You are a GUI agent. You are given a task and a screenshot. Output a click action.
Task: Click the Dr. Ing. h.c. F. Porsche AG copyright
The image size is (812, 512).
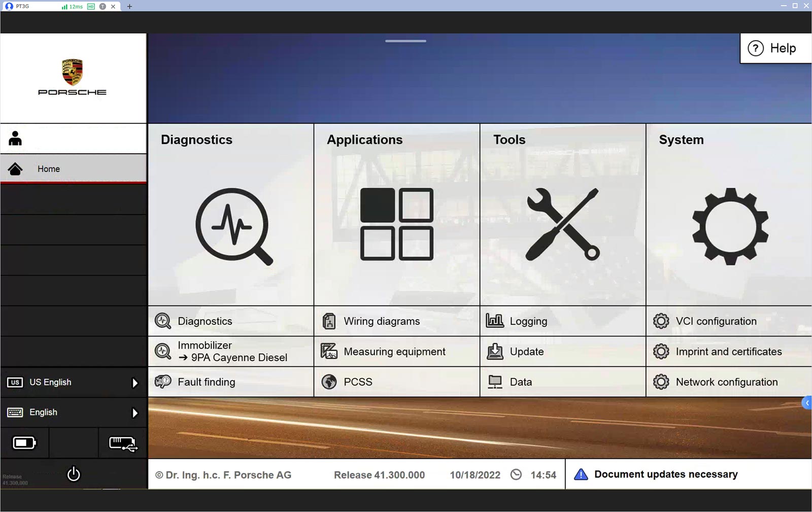point(223,475)
